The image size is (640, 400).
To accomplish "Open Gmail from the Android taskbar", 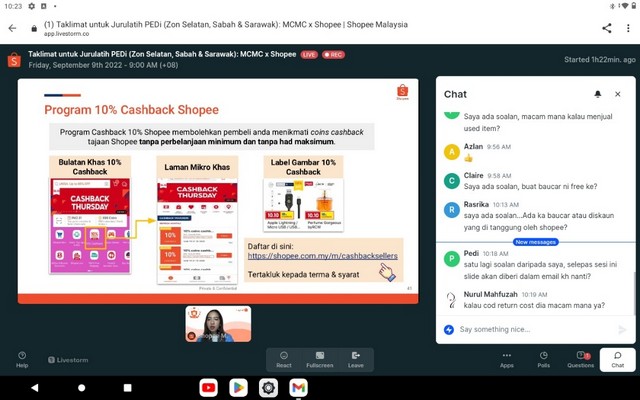I will 298,387.
